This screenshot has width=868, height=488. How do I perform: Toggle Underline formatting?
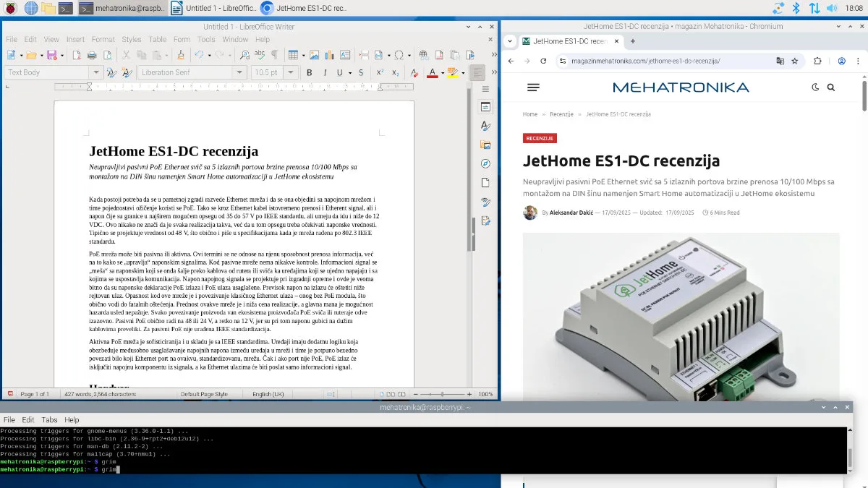pos(340,72)
